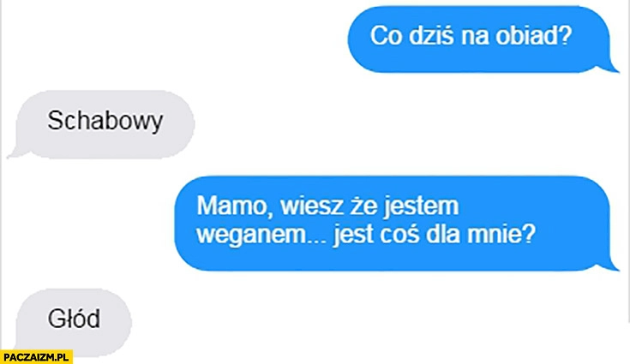Screen dimensions: 630x364
Task: Click the word "jestem" in blue message
Action: pos(419,207)
